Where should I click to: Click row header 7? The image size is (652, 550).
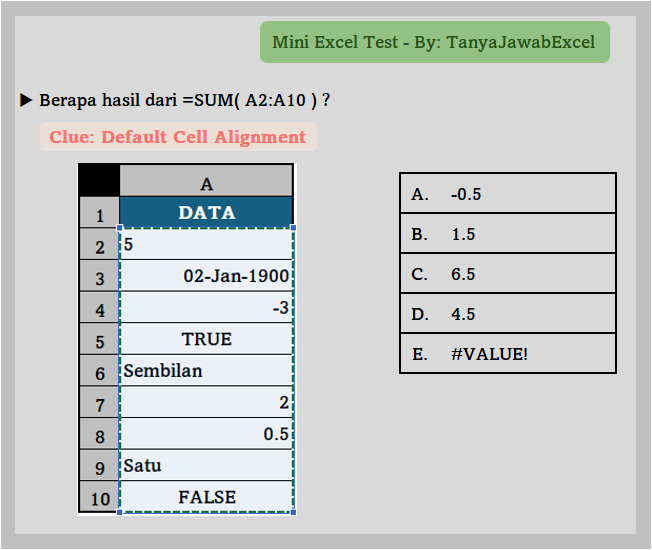(99, 402)
